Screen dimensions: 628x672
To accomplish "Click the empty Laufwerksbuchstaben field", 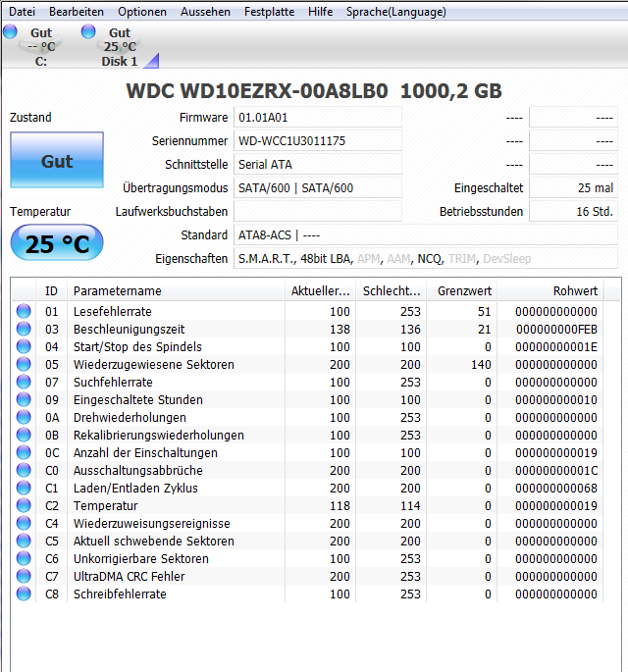I will (318, 212).
